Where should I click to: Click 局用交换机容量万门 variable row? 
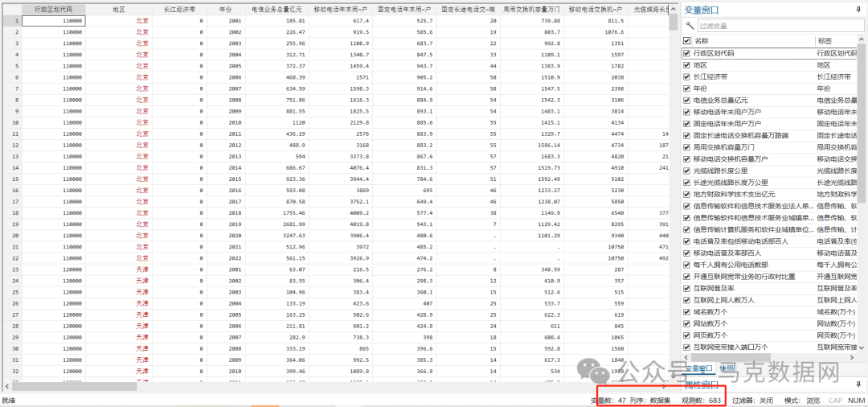(771, 146)
